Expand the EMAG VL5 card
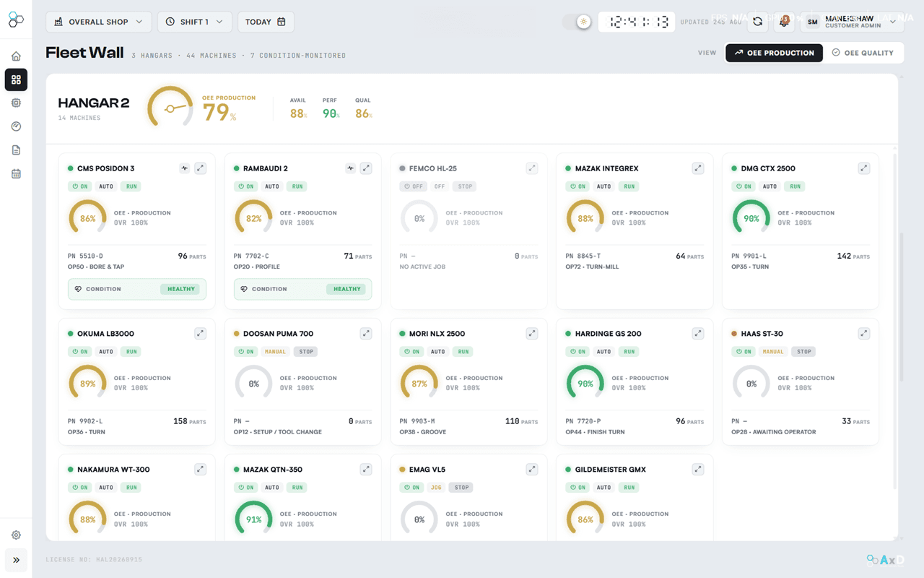 tap(532, 470)
